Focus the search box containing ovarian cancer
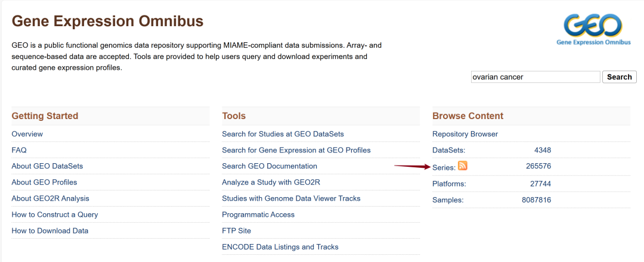Image resolution: width=644 pixels, height=262 pixels. pos(535,77)
